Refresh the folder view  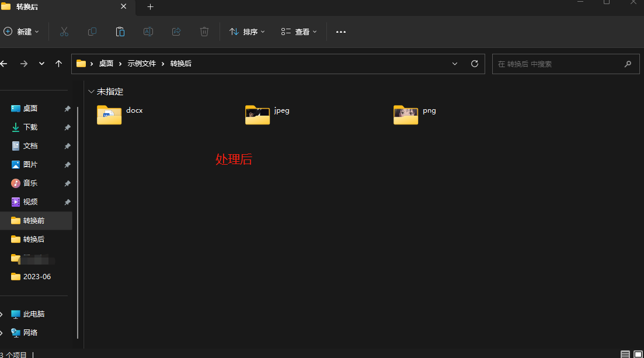point(474,64)
